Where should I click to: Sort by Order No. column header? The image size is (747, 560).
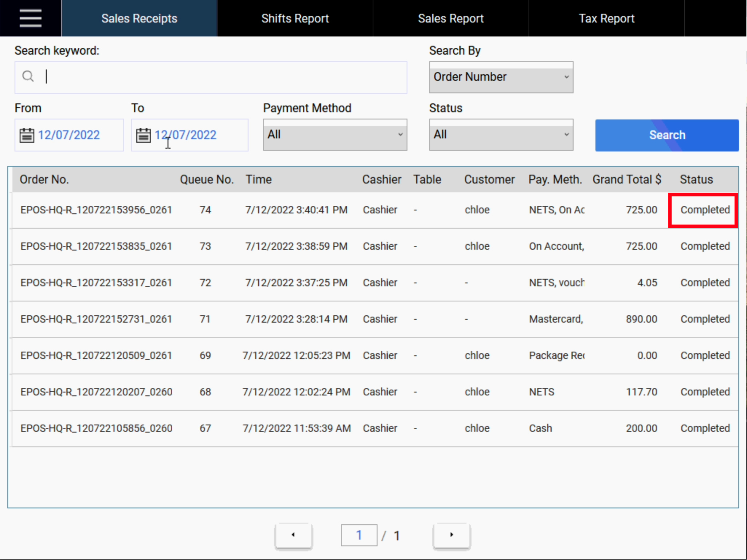coord(44,180)
